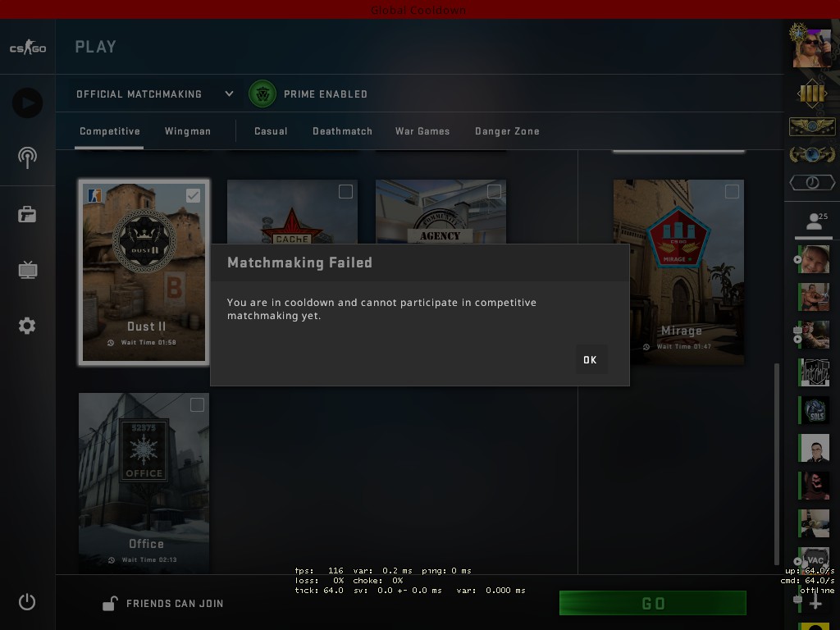840x630 pixels.
Task: Check the Agency map checkbox
Action: click(494, 191)
